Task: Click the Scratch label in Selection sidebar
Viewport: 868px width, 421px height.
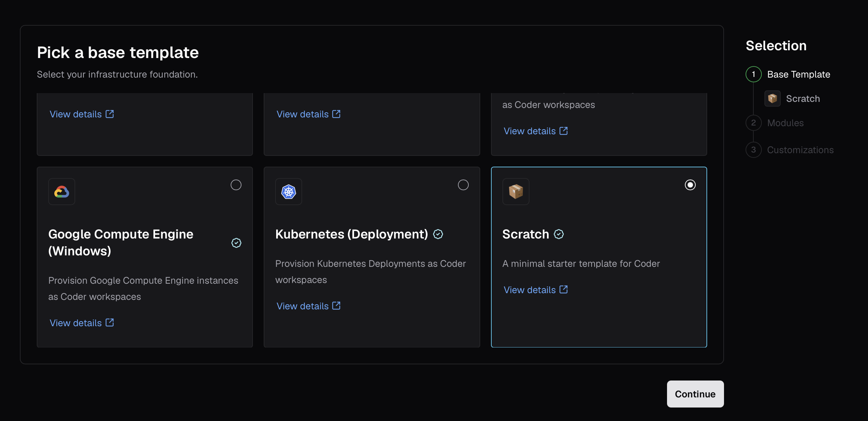Action: pos(803,99)
